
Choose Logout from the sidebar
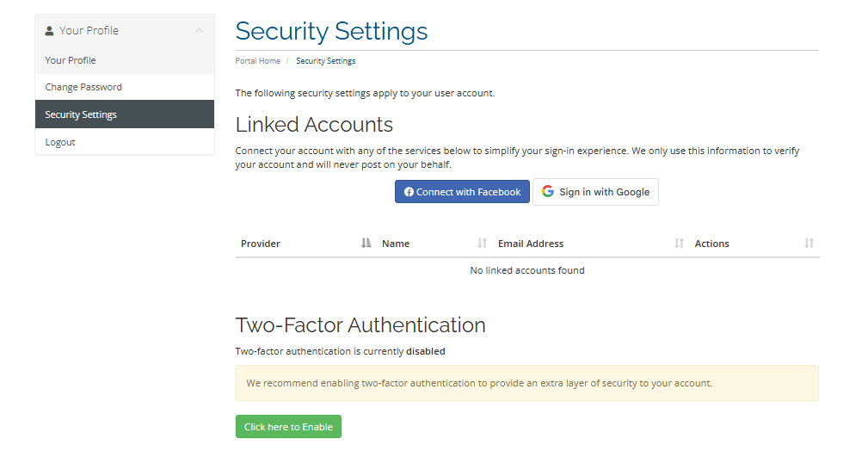coord(60,142)
